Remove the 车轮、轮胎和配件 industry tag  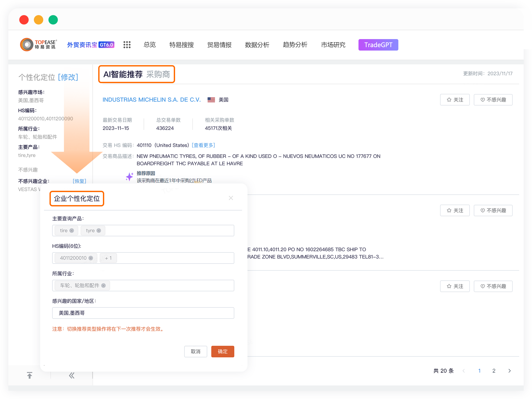click(103, 286)
